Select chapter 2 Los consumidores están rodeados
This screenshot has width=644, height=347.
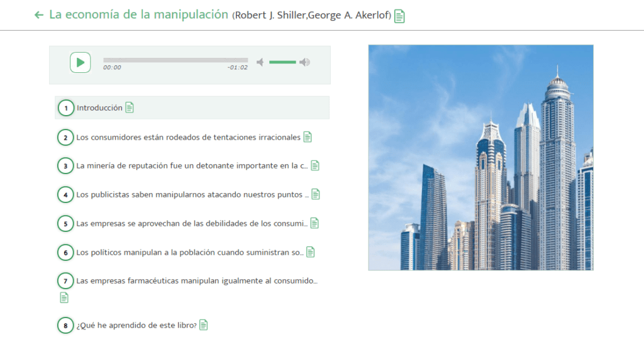pos(188,137)
